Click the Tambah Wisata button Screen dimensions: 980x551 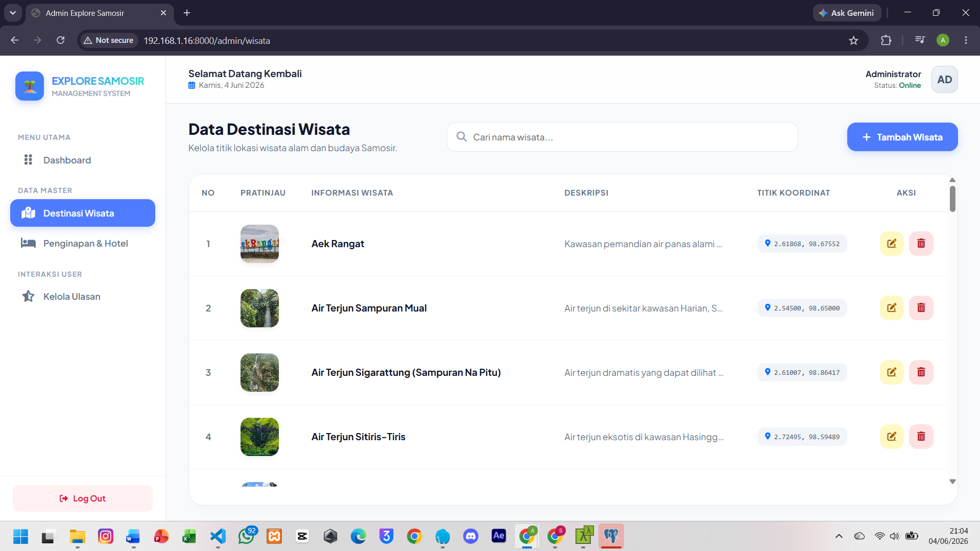(902, 137)
